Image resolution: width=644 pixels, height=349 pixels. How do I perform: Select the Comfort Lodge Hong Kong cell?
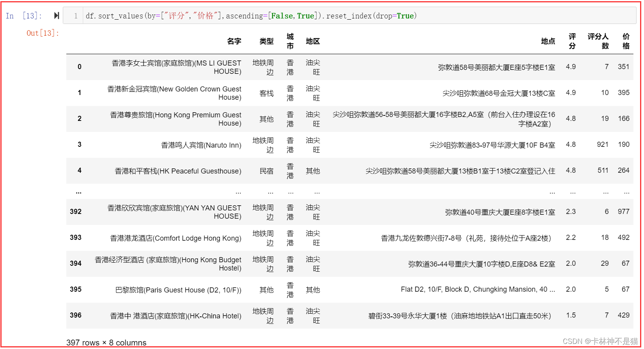pos(175,238)
